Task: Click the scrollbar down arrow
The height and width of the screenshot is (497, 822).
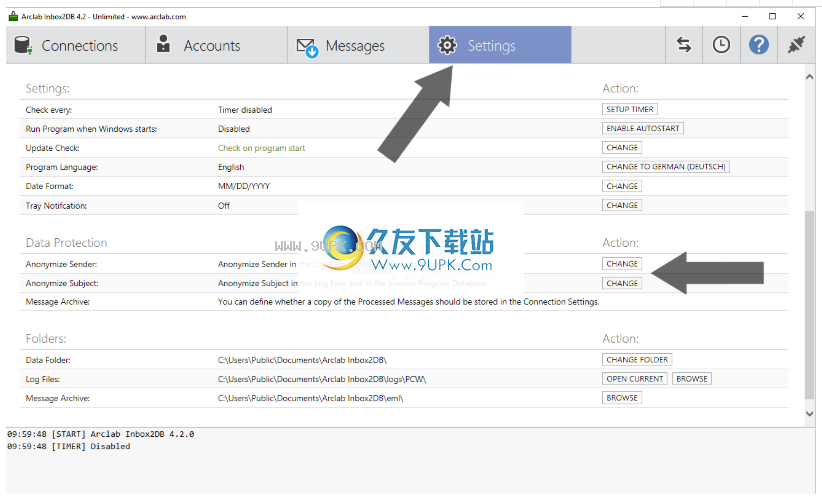Action: (809, 414)
